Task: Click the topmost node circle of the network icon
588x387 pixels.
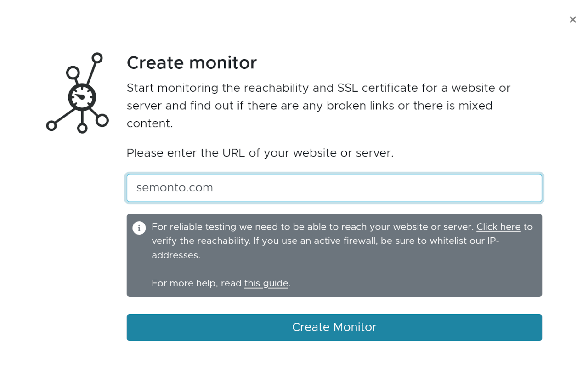Action: pos(97,58)
